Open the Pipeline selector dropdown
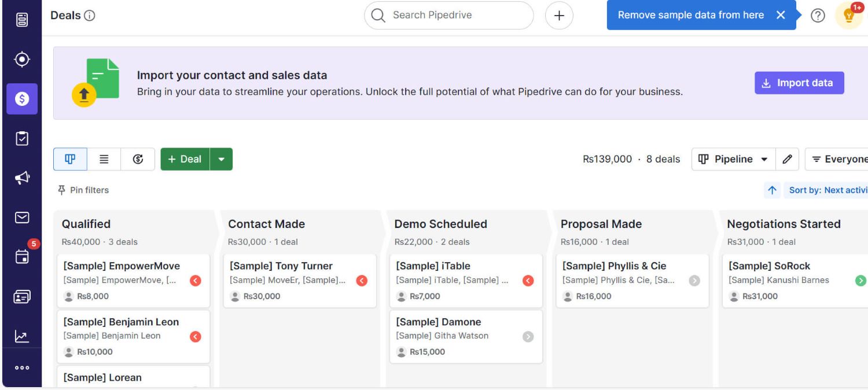Screen dimensions: 868x390 point(733,159)
